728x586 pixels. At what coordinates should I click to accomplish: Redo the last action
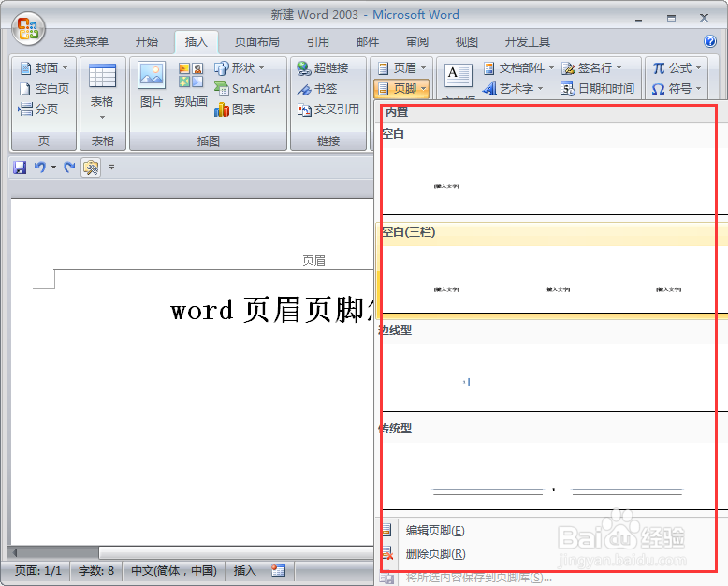[69, 168]
